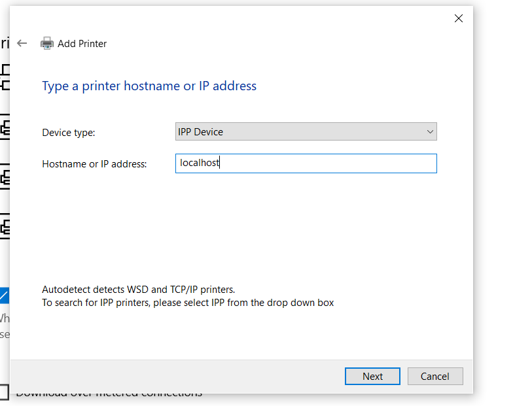Click the 'Type a printer hostname' heading
Viewport: 532px width, 406px height.
coord(149,86)
